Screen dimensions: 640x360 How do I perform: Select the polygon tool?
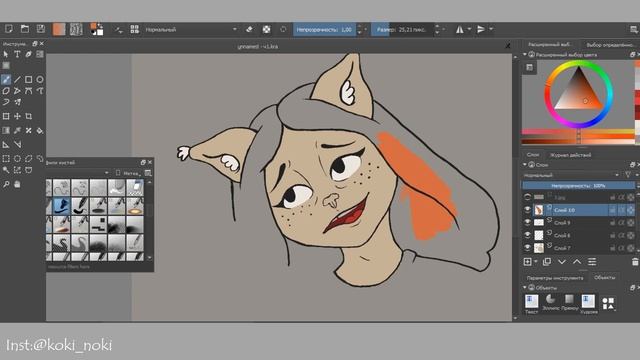(x=6, y=91)
